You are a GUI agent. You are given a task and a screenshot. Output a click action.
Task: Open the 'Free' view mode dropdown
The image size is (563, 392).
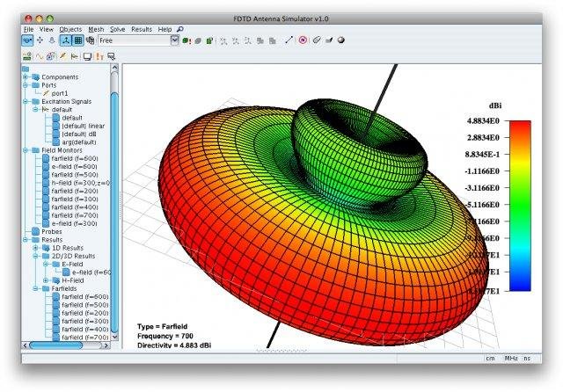tap(174, 40)
